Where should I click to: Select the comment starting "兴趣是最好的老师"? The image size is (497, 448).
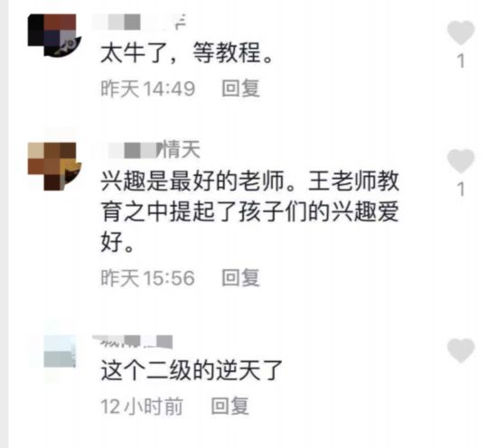(249, 211)
